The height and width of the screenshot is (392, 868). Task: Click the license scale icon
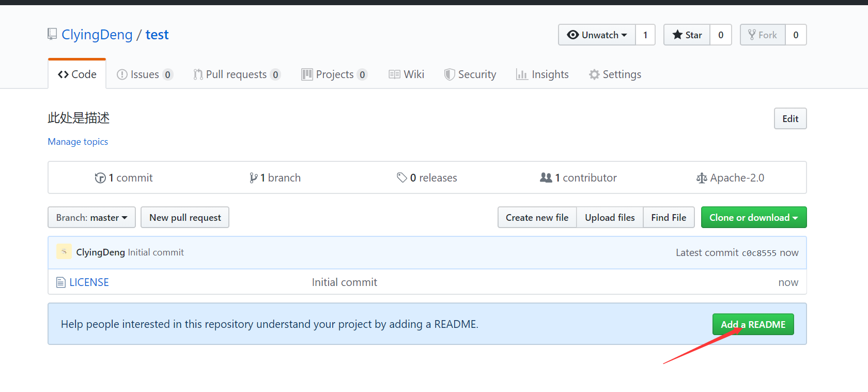pyautogui.click(x=702, y=178)
